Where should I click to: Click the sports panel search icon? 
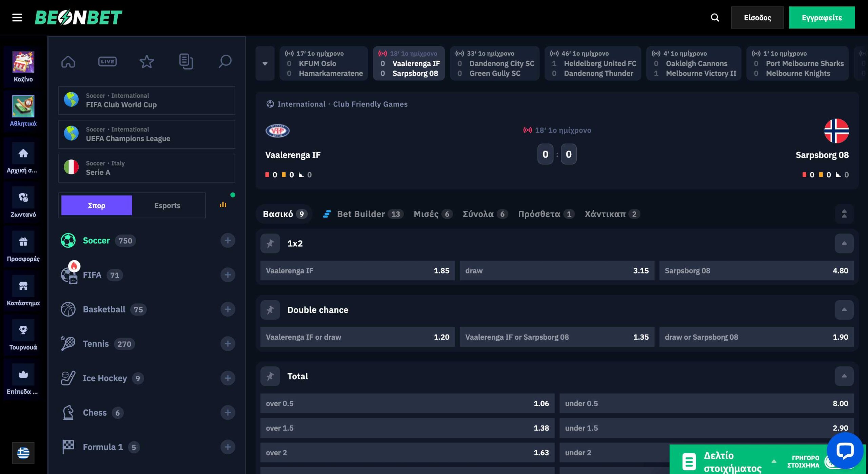tap(225, 61)
